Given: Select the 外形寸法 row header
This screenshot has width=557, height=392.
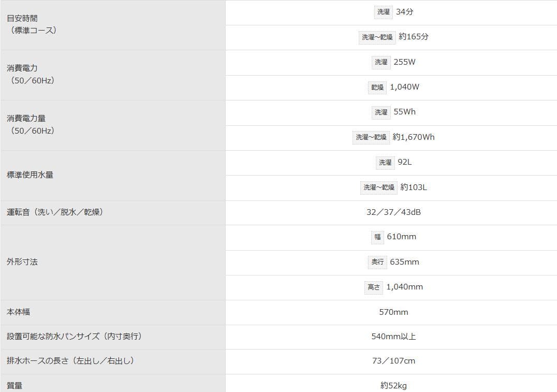Looking at the screenshot, I should pyautogui.click(x=22, y=262).
